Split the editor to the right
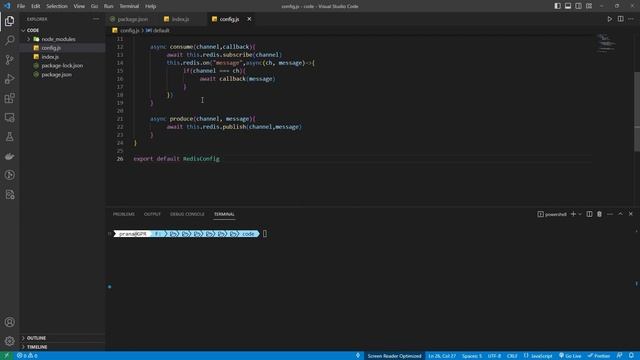The width and height of the screenshot is (640, 360). (620, 19)
